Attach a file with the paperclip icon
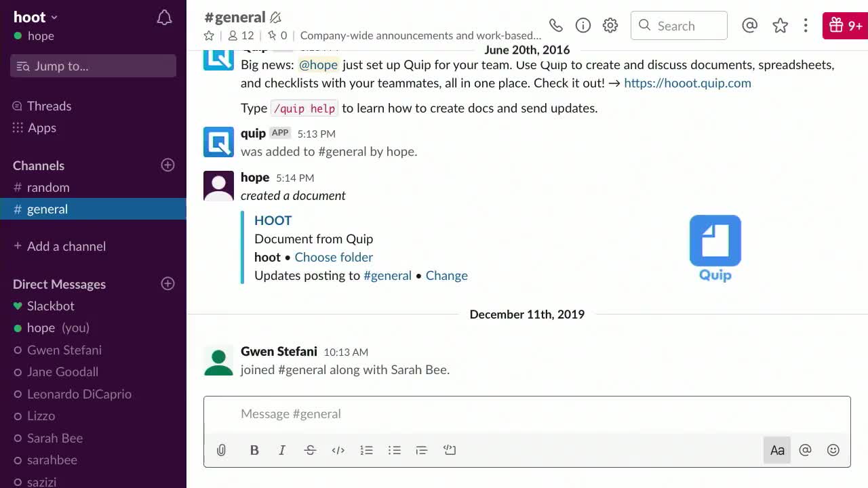 [221, 450]
